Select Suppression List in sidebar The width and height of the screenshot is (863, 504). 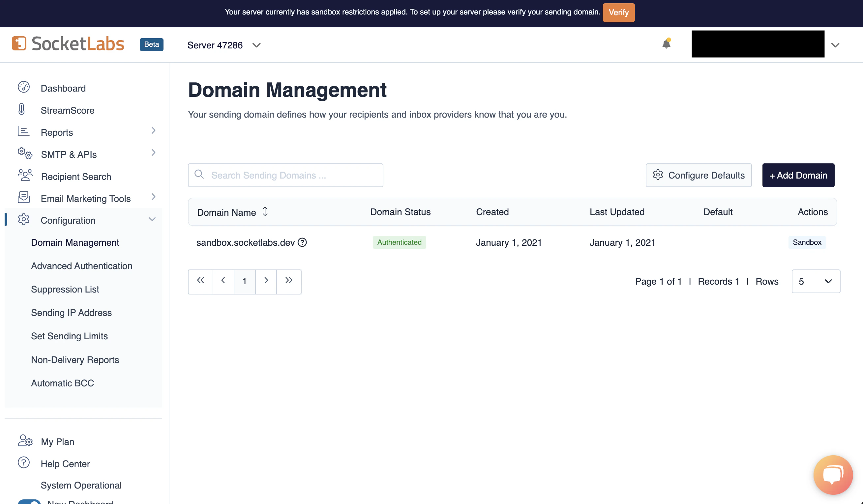pos(65,289)
